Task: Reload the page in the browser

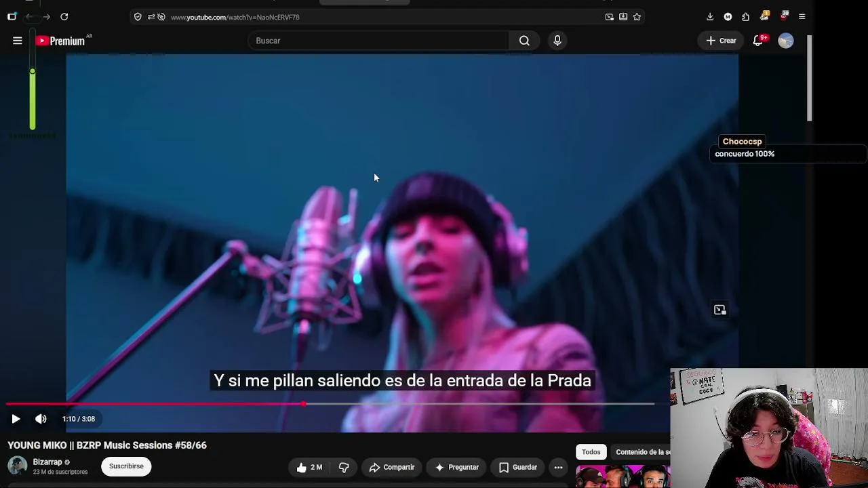Action: point(64,17)
